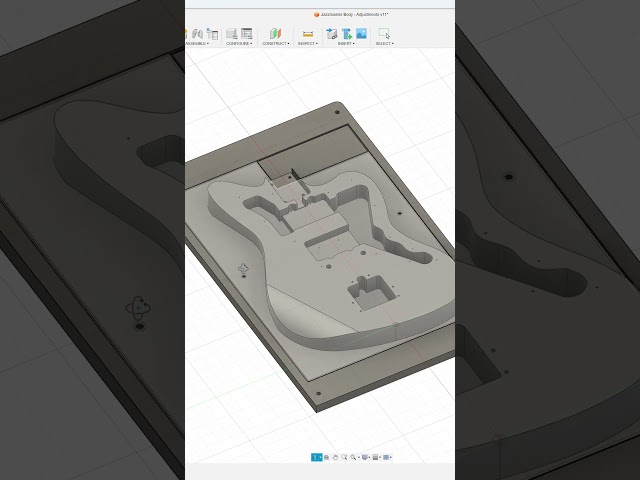Click the guitar body model top face
Image resolution: width=640 pixels, height=480 pixels.
point(310,282)
